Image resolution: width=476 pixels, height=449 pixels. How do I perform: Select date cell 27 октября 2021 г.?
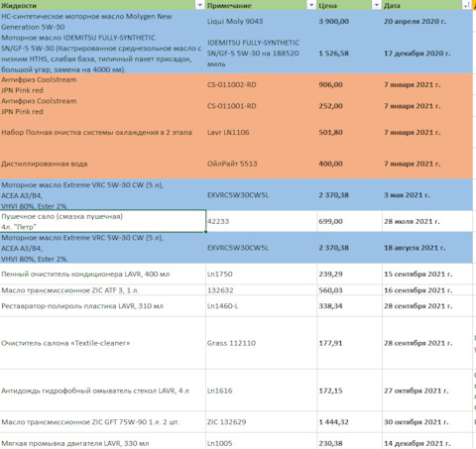[x=427, y=391]
